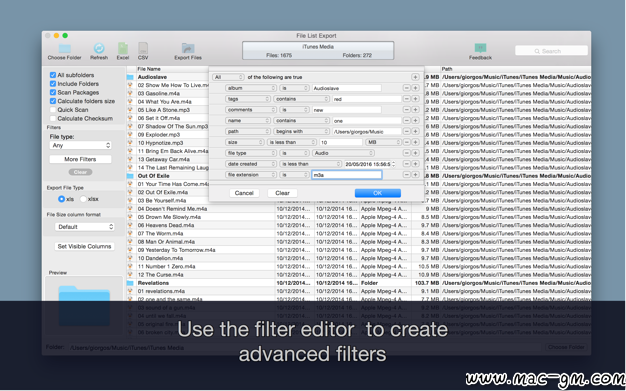Open the Feedback icon in the toolbar
Screen dimensions: 626x391
480,48
